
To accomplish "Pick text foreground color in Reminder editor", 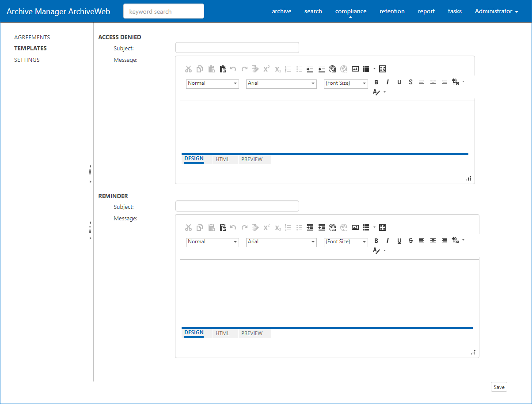I will pyautogui.click(x=376, y=251).
